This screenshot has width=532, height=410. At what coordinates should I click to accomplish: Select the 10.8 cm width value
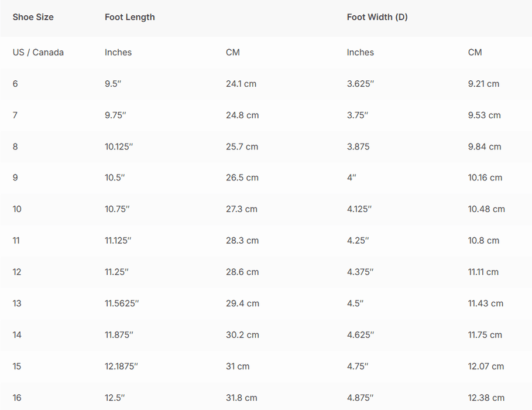pos(483,240)
